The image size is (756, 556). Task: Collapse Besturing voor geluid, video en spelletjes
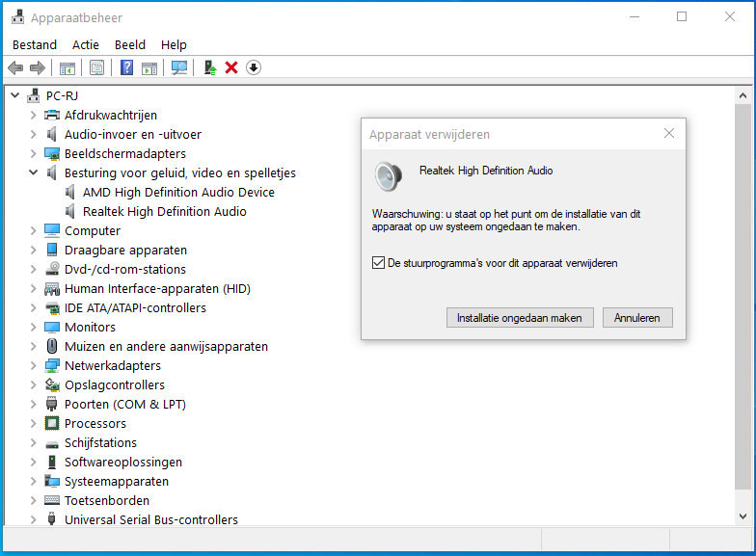point(33,172)
